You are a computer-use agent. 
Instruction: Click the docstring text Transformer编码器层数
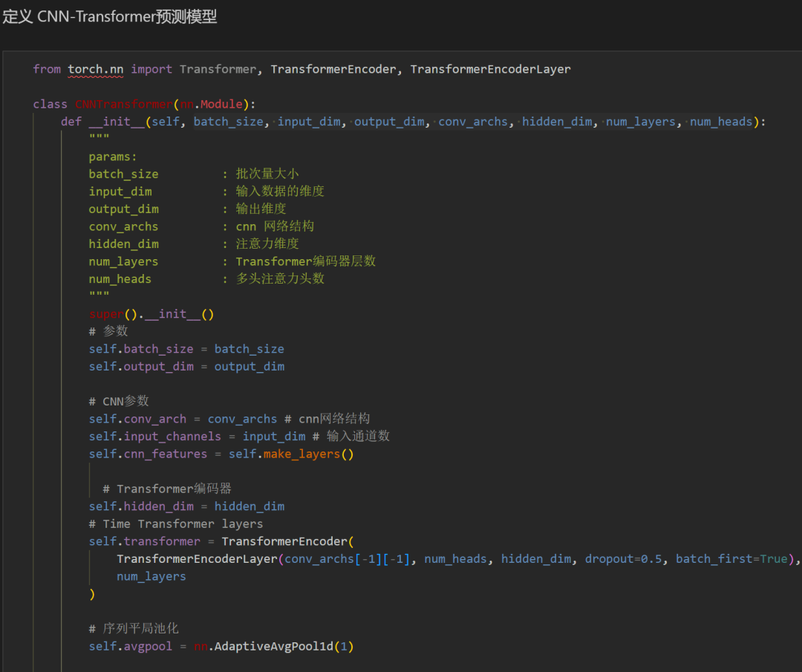[x=305, y=261]
